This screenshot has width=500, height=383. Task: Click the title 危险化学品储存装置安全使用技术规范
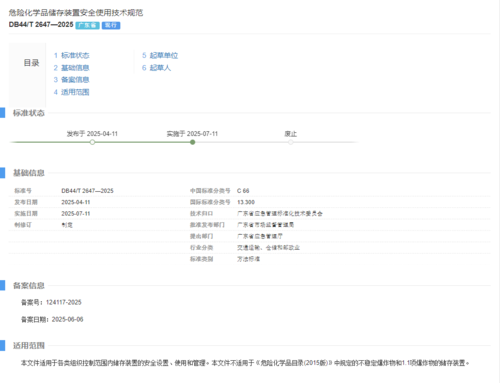click(x=76, y=13)
